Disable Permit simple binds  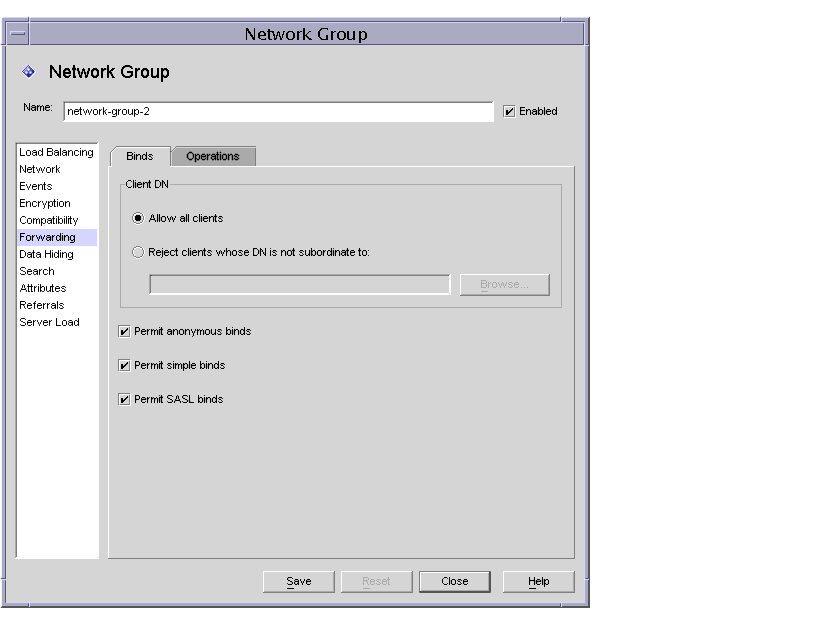point(123,365)
